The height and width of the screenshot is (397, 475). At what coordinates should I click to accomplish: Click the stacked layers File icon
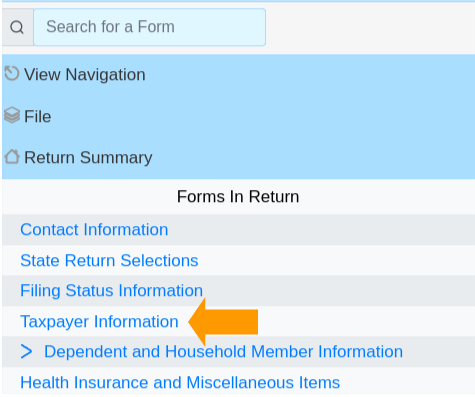click(12, 115)
